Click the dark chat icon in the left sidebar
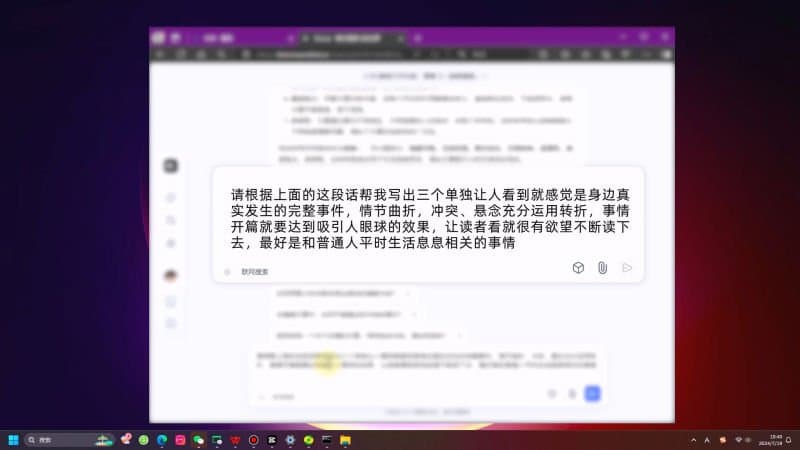The width and height of the screenshot is (800, 450). (x=171, y=166)
